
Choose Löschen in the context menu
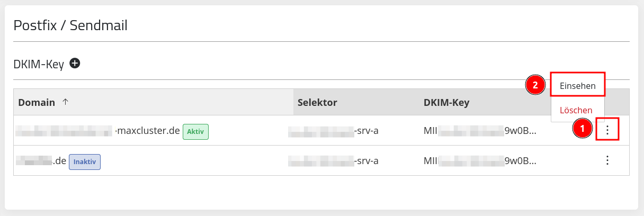[576, 110]
